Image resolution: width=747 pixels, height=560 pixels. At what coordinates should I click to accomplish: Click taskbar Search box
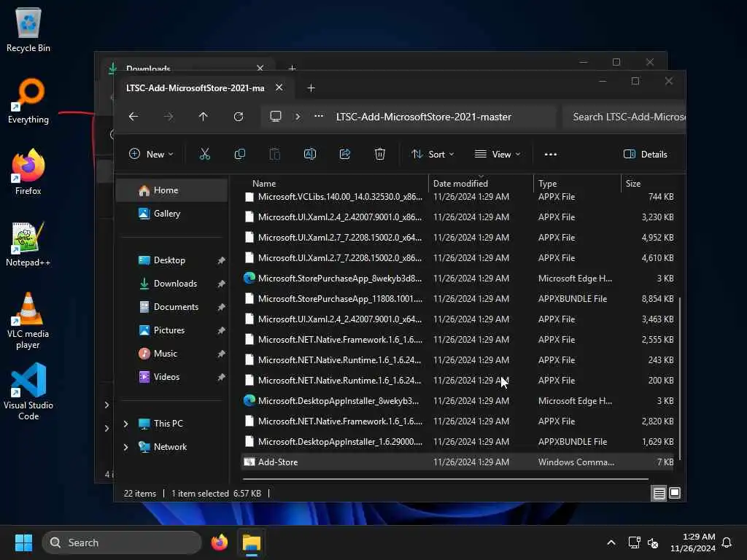(x=122, y=542)
